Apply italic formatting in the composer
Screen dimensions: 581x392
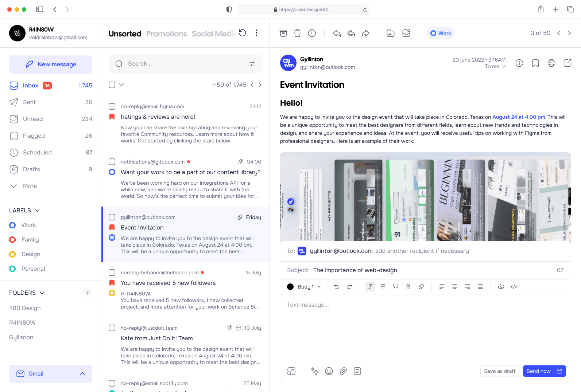tap(370, 287)
